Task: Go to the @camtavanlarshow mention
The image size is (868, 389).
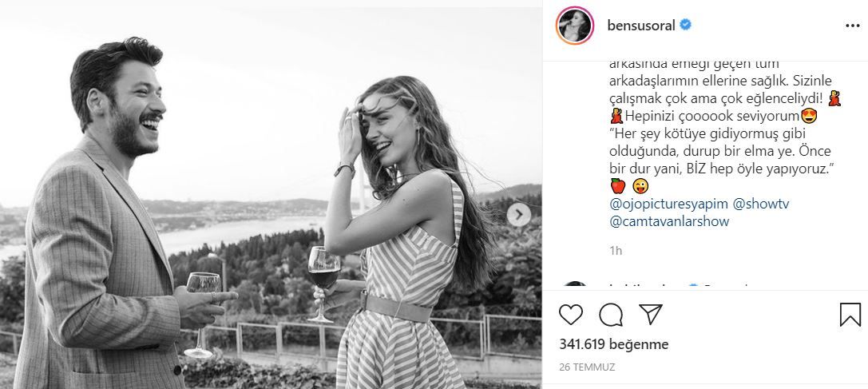Action: click(669, 221)
